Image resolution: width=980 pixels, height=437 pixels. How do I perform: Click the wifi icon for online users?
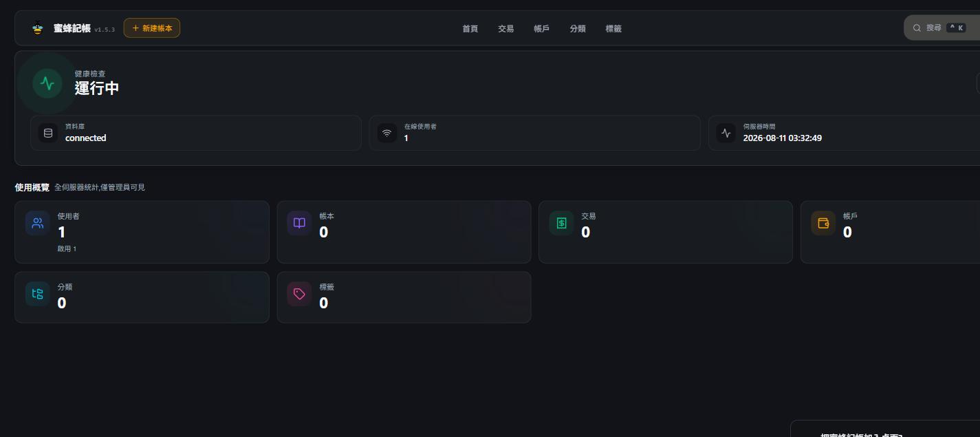pyautogui.click(x=387, y=133)
